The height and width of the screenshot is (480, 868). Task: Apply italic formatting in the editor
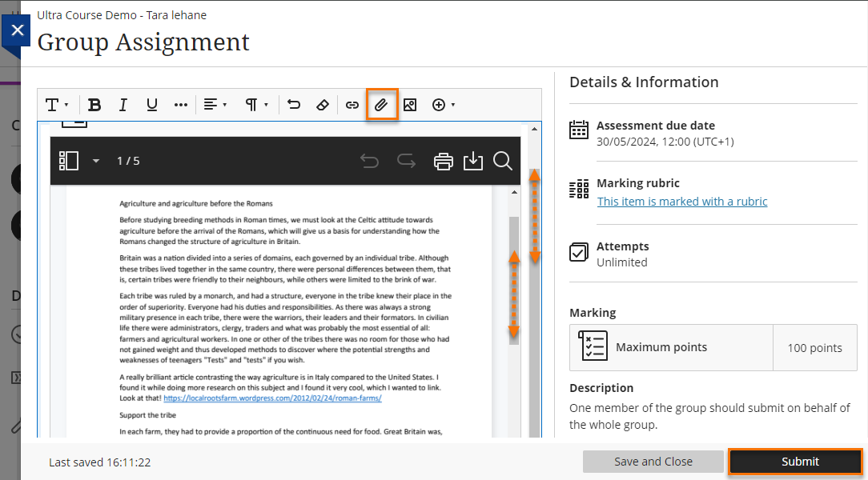click(123, 104)
